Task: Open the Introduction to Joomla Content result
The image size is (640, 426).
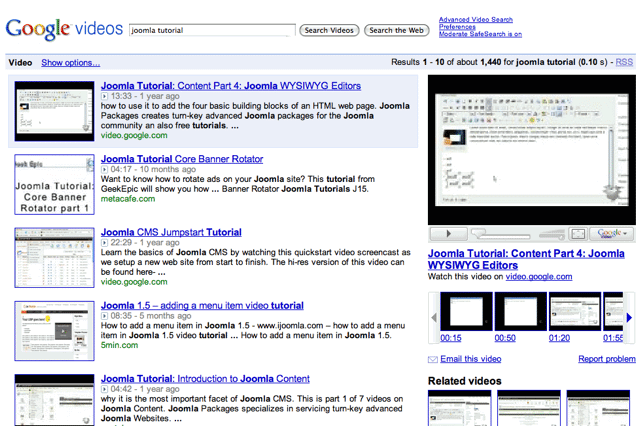Action: tap(205, 379)
